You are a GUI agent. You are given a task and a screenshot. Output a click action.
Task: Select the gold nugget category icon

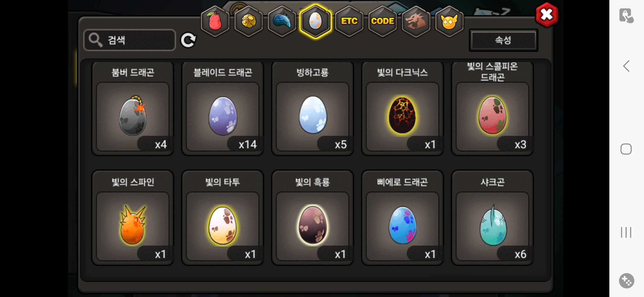coord(249,21)
